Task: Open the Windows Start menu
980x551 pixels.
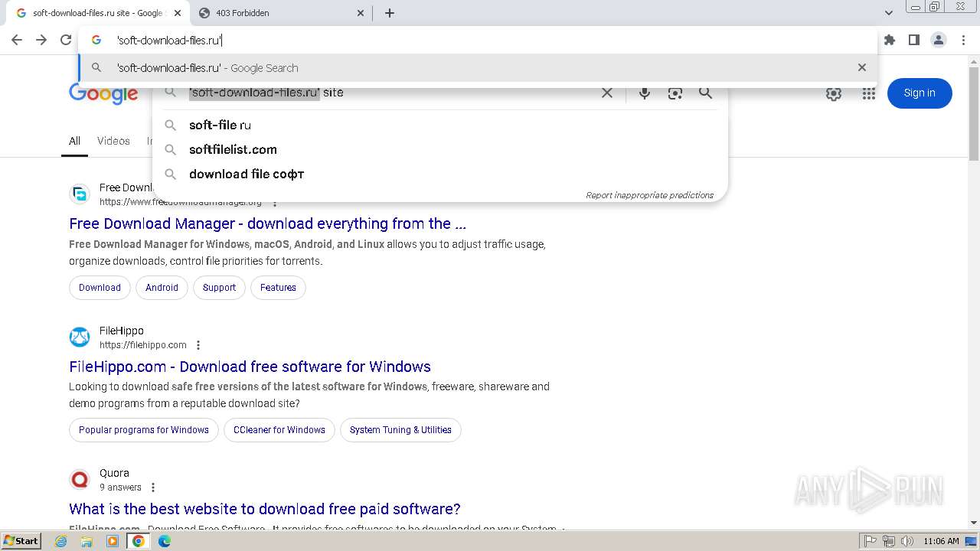Action: tap(21, 541)
